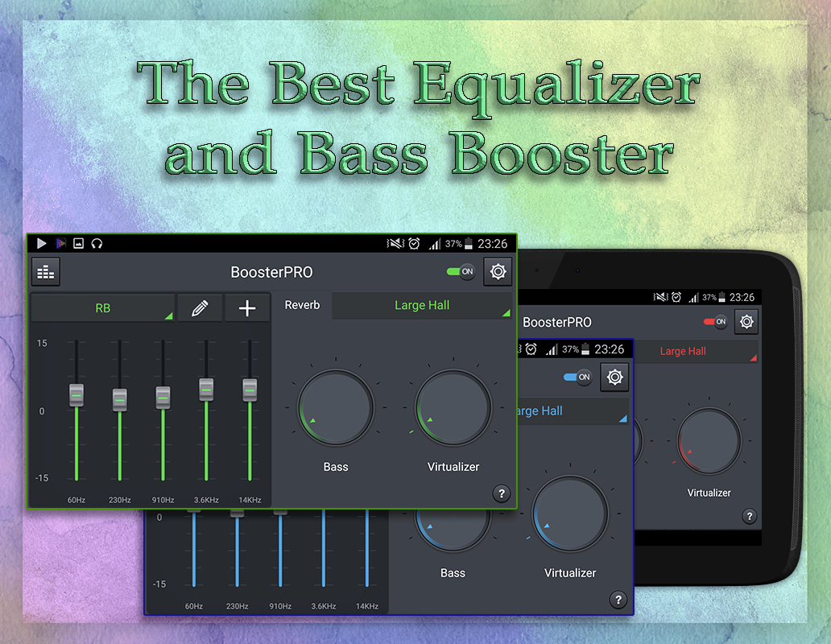Open the RB preset dropdown
The image size is (831, 644).
pos(103,308)
